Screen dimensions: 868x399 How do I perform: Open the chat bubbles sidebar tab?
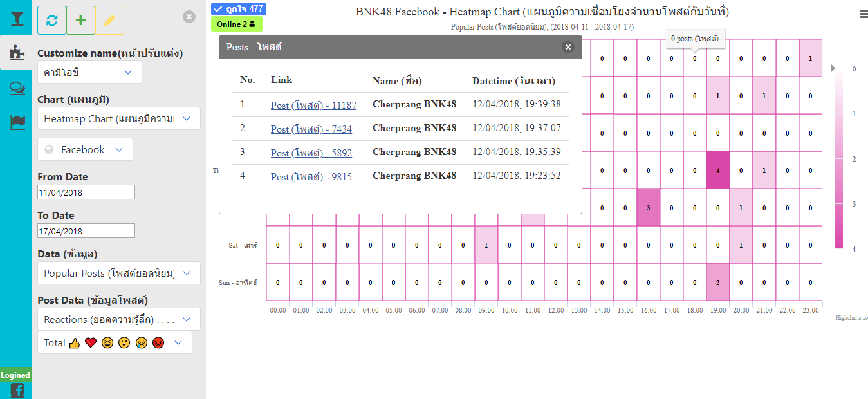(x=17, y=88)
